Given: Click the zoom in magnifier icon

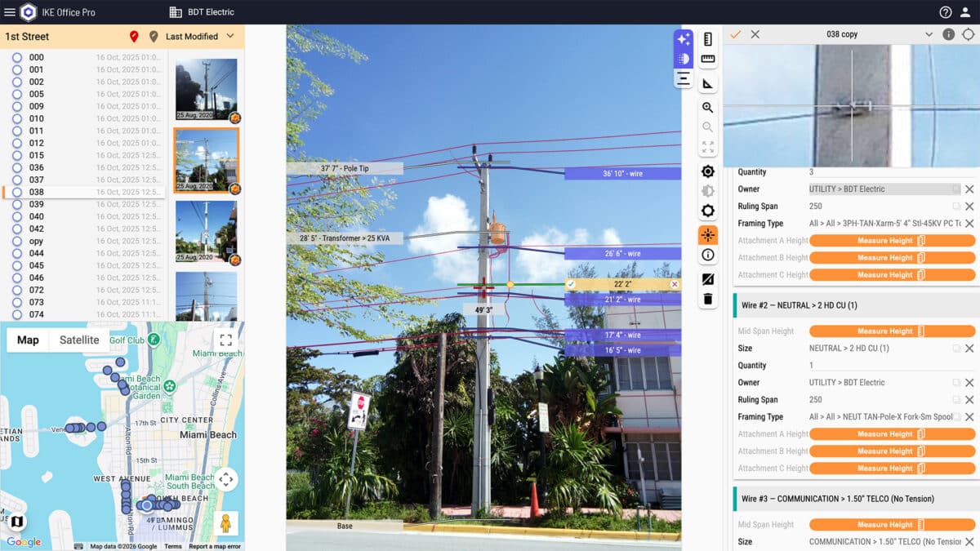Looking at the screenshot, I should pos(708,108).
